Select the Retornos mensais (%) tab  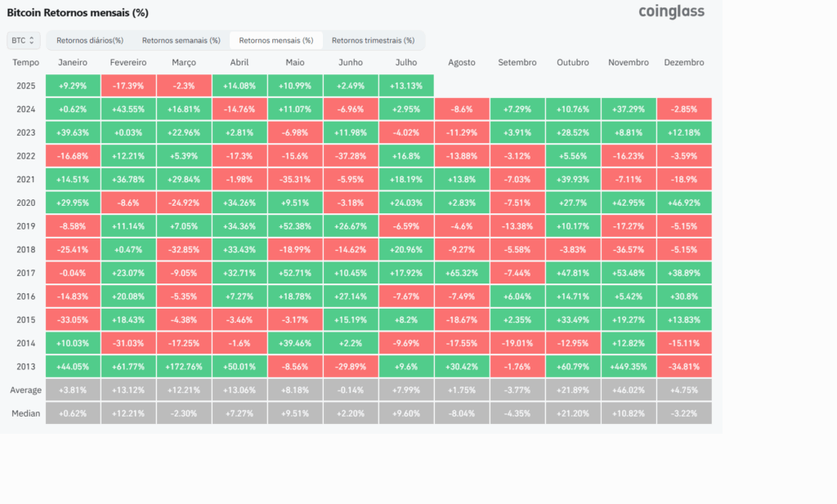click(276, 41)
